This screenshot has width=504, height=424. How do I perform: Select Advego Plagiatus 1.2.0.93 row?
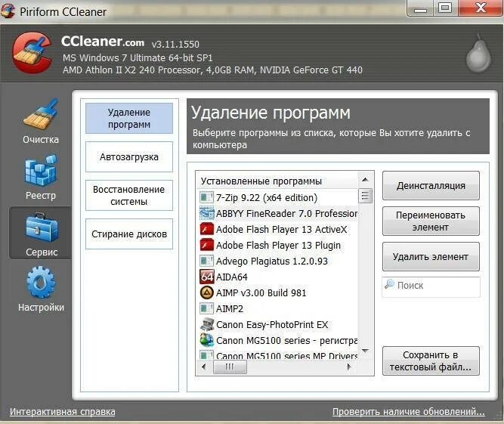click(278, 261)
